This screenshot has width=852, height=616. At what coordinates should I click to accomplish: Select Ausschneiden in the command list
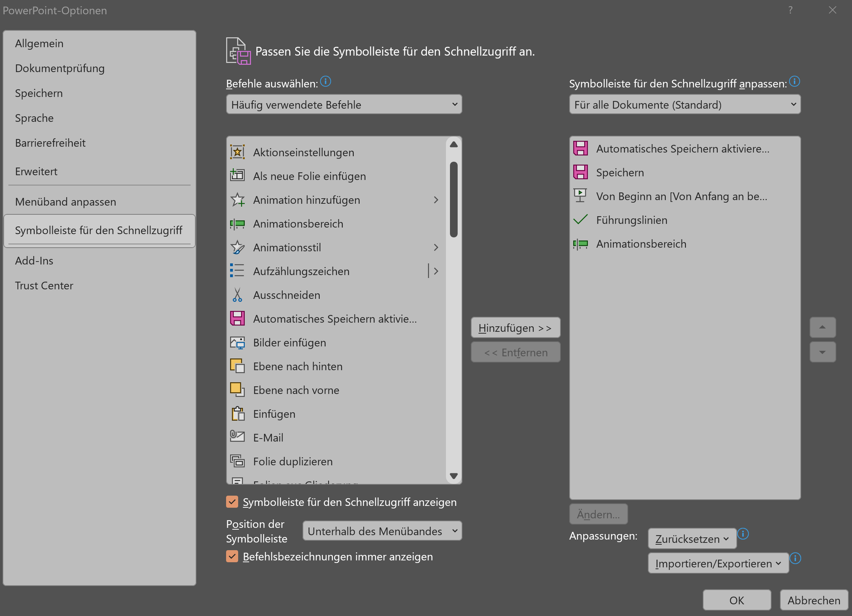(x=336, y=295)
